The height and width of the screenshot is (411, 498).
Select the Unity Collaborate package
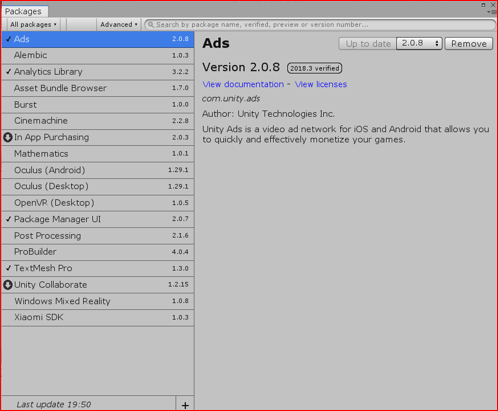pos(98,285)
